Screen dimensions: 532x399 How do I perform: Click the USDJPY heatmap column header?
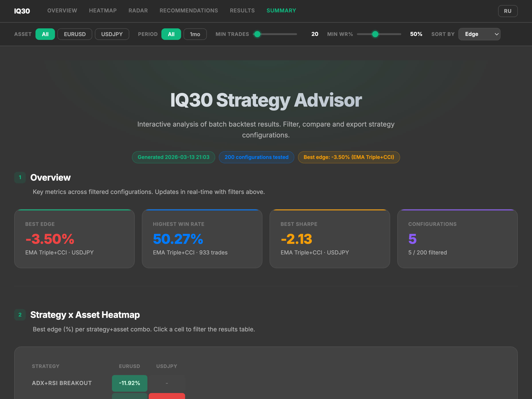167,366
